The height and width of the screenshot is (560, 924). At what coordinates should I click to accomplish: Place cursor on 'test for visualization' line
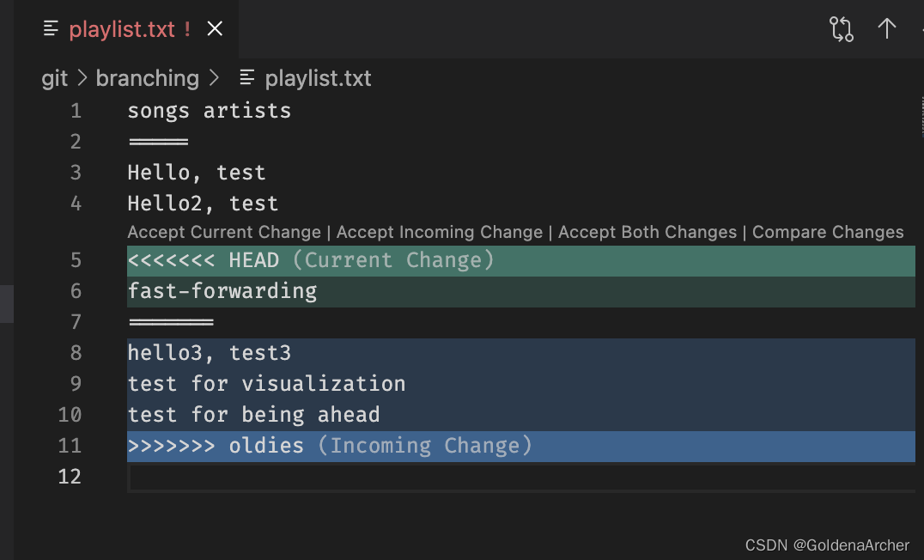coord(266,384)
